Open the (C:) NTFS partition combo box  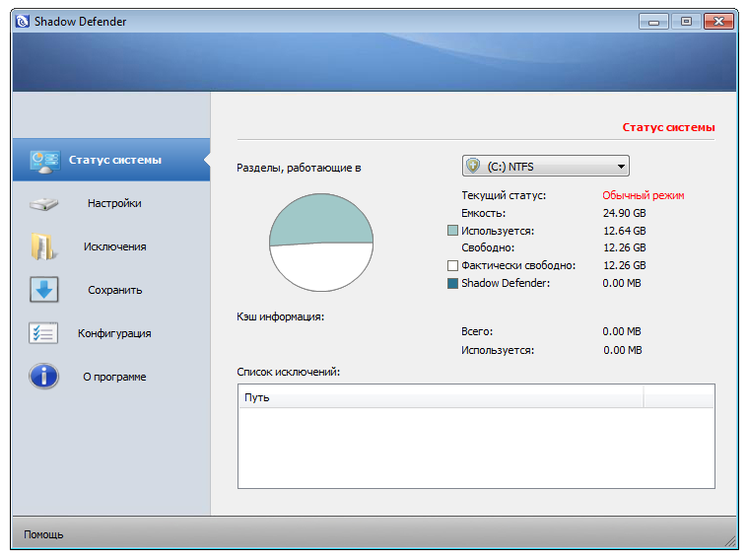546,167
